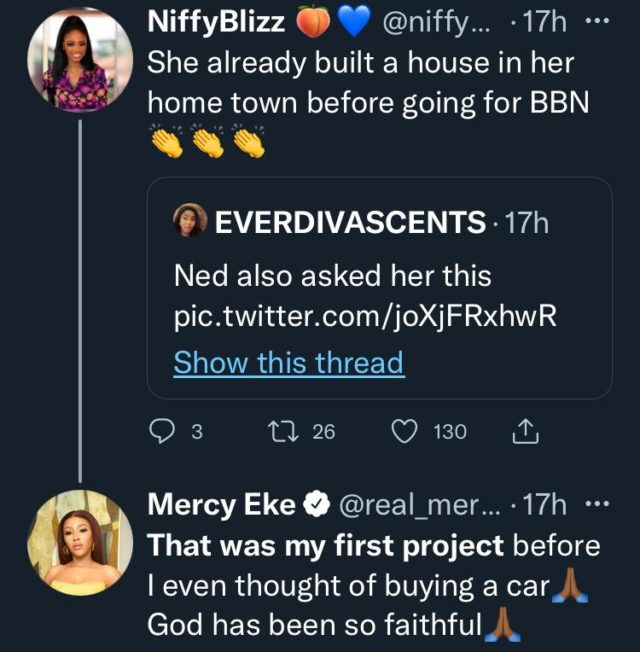Click the Mercy Eke display name
640x652 pixels.
click(221, 506)
